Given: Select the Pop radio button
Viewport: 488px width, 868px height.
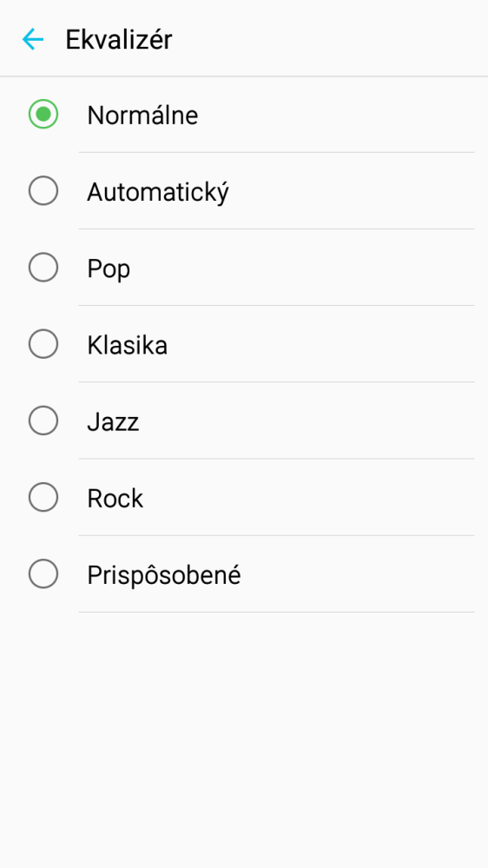Looking at the screenshot, I should point(43,268).
